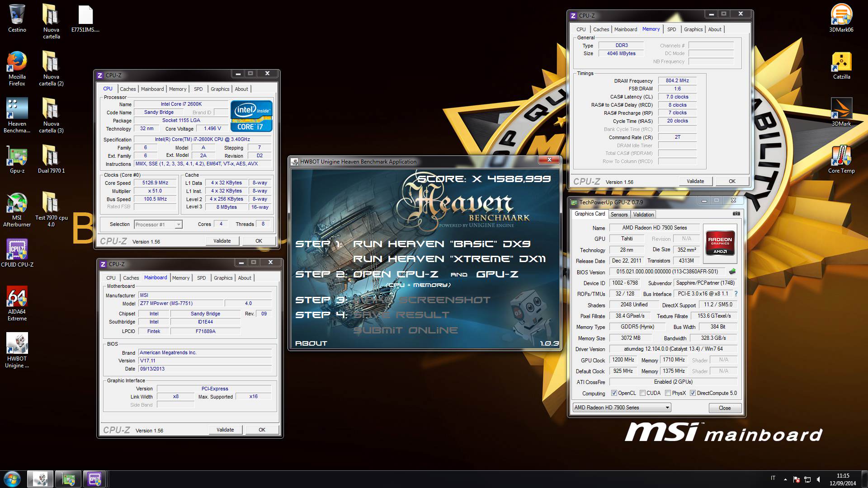Open Nuova cartella (3) folder
Image resolution: width=868 pixels, height=488 pixels.
pyautogui.click(x=51, y=115)
